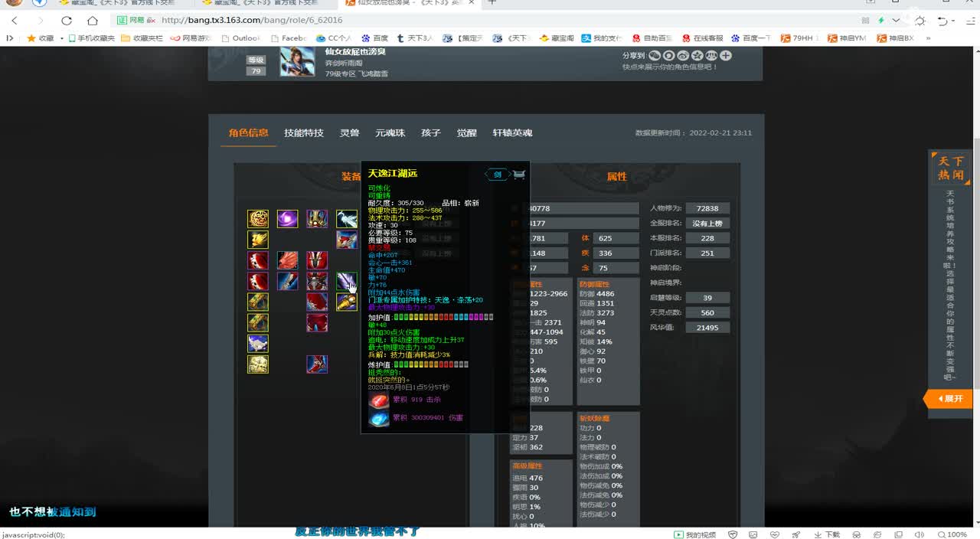
Task: Open page zoom 100% control
Action: 952,534
